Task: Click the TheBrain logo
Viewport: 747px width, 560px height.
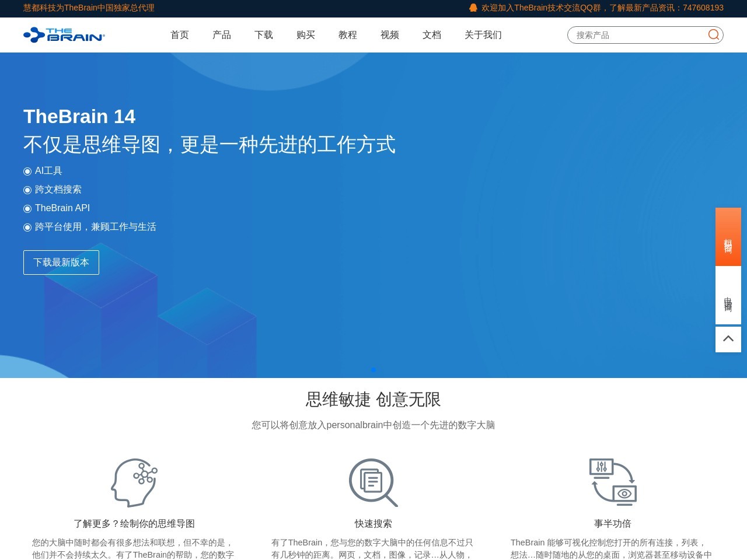Action: click(x=64, y=35)
